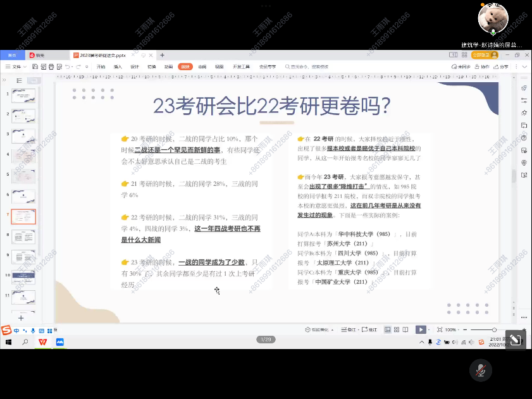The image size is (532, 399).
Task: Start the slideshow with the play button
Action: click(420, 329)
